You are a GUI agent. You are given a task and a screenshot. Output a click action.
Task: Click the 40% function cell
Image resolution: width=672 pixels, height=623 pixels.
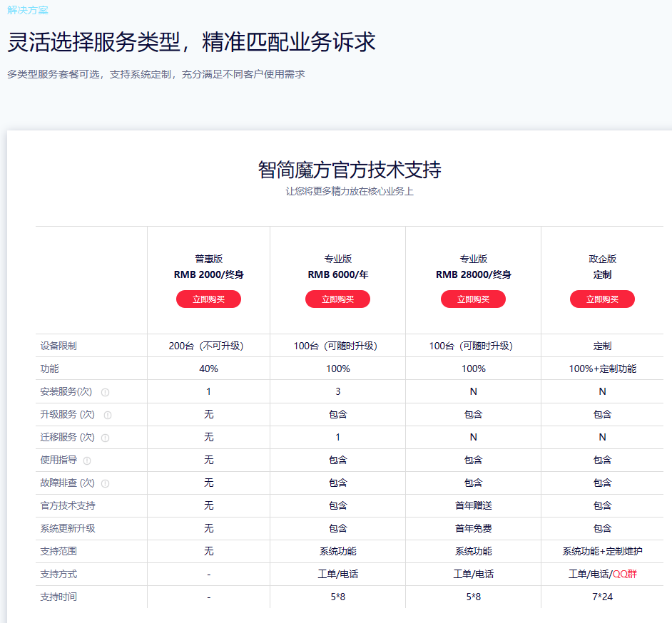(x=209, y=369)
